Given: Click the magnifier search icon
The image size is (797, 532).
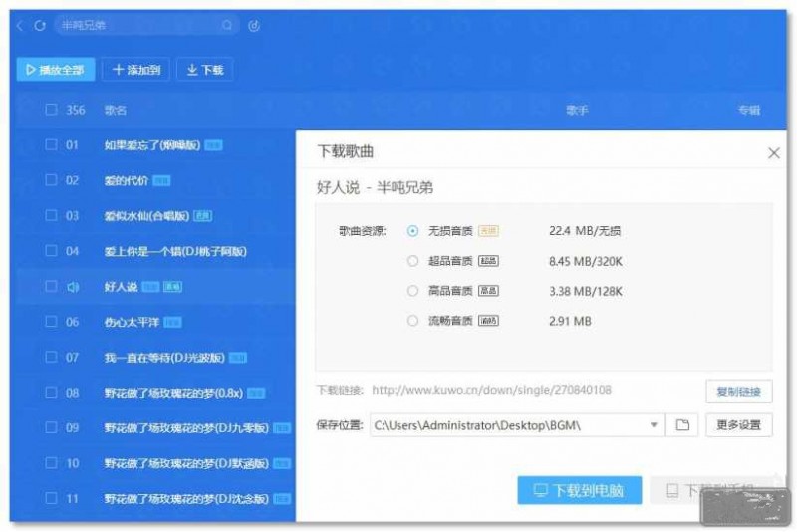Looking at the screenshot, I should (x=228, y=25).
